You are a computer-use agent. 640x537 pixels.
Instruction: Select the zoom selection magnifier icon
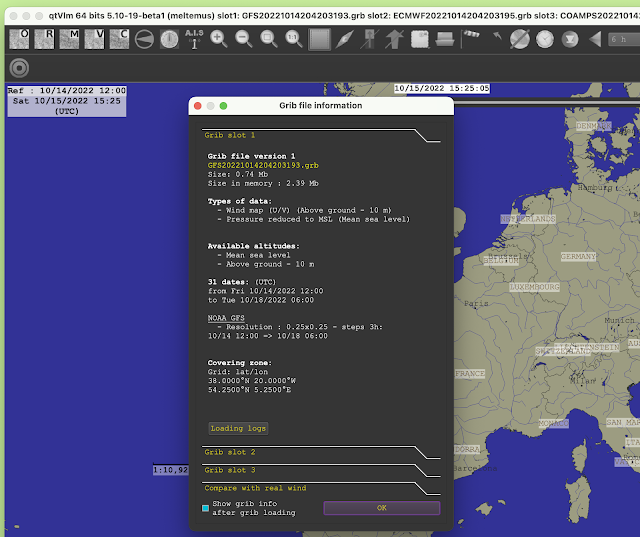coord(269,39)
